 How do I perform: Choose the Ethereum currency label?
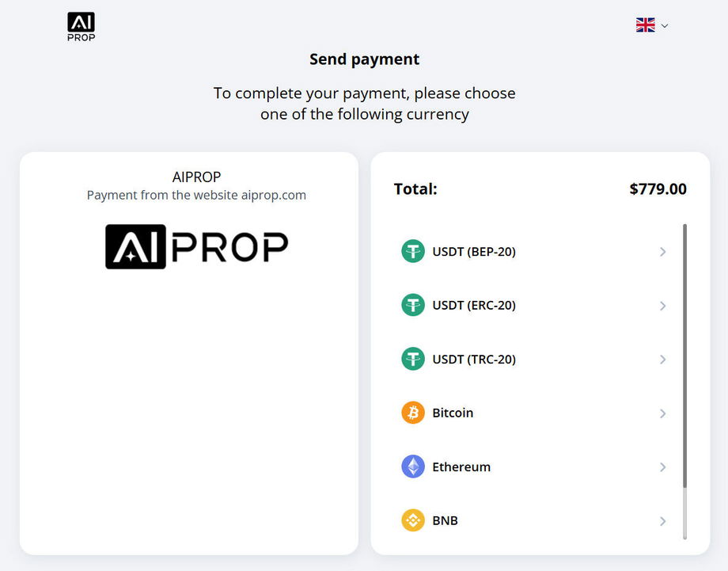click(x=461, y=467)
